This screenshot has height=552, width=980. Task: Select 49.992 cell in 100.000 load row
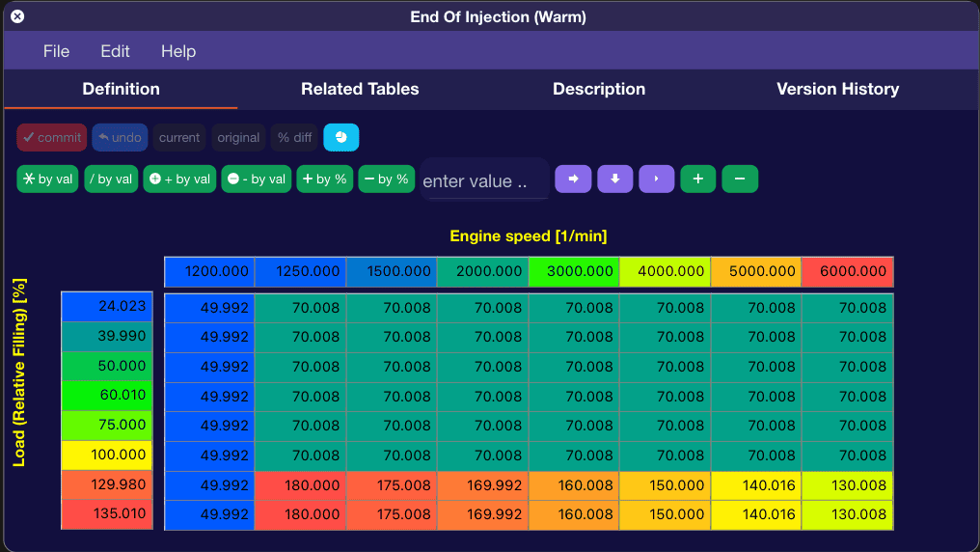(x=209, y=455)
